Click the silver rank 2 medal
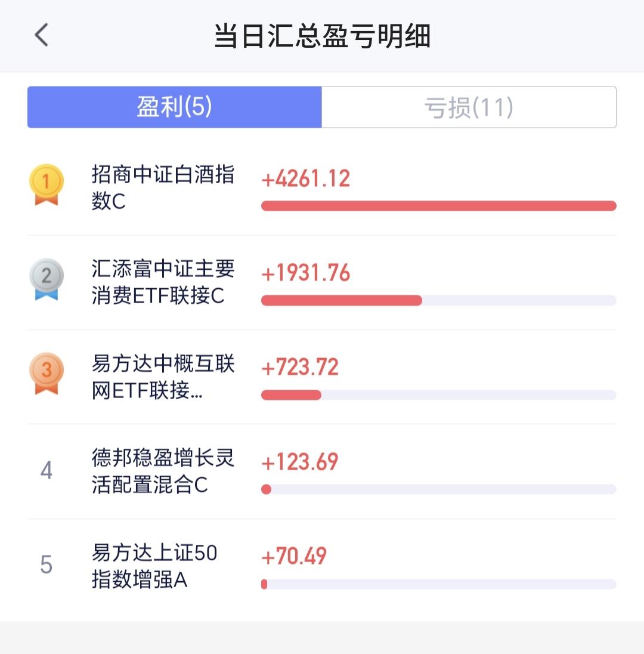The image size is (644, 654). tap(47, 279)
